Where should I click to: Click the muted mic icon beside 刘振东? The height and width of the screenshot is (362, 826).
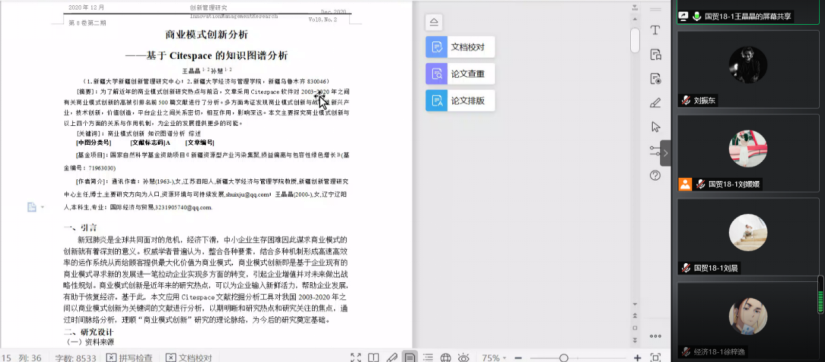686,100
